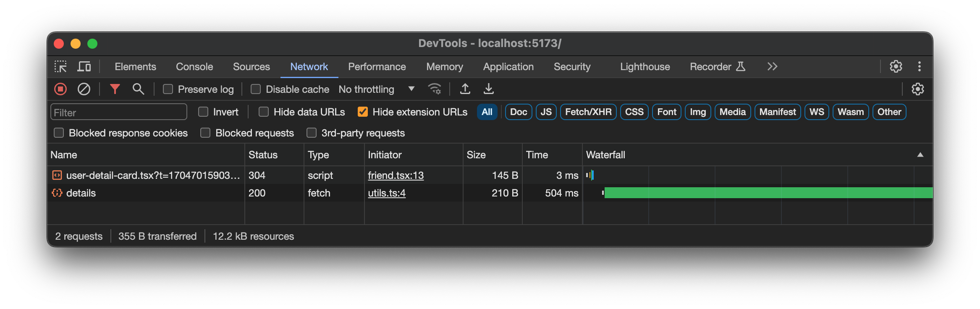Toggle the filter funnel icon
The height and width of the screenshot is (309, 980).
pyautogui.click(x=115, y=89)
